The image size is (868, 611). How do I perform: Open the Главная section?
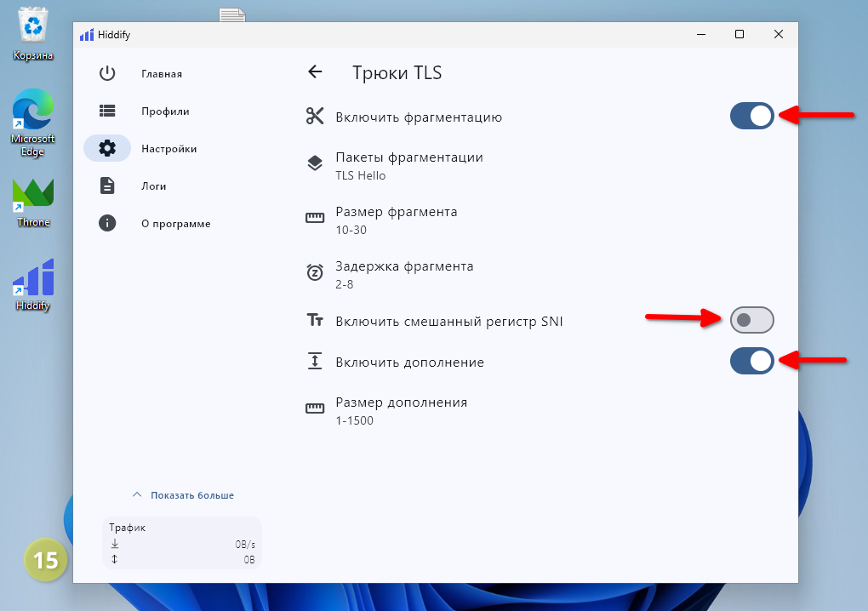pos(162,74)
